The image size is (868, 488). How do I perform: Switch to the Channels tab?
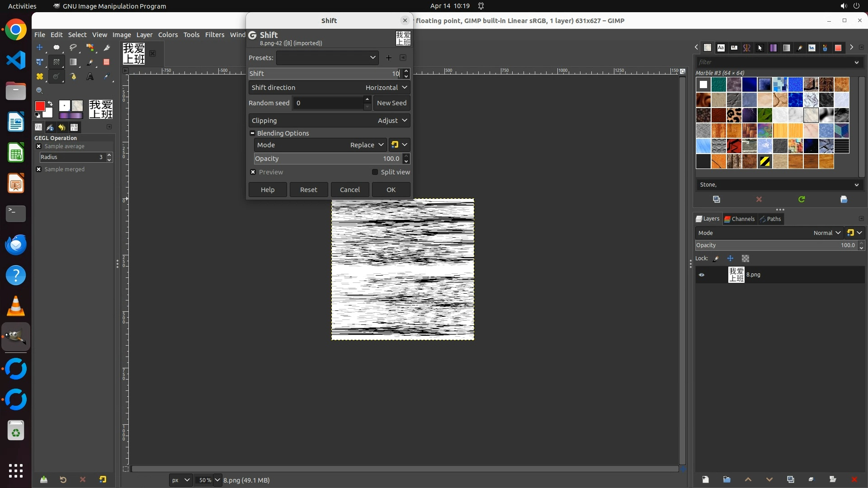740,219
